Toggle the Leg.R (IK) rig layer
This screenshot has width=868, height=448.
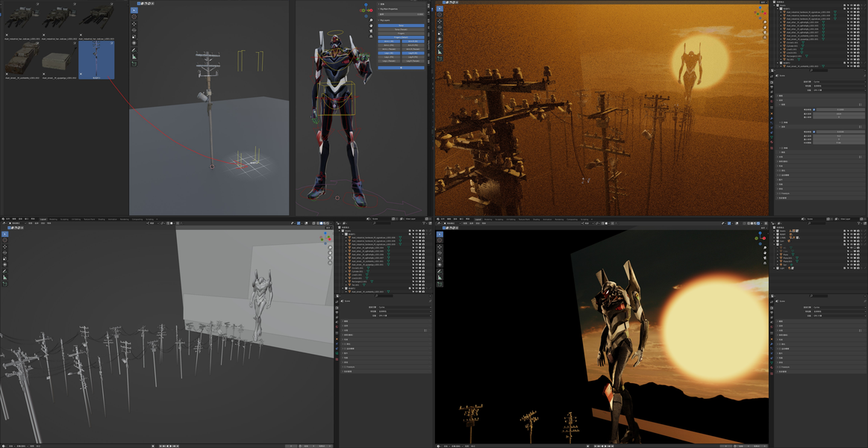pos(413,53)
